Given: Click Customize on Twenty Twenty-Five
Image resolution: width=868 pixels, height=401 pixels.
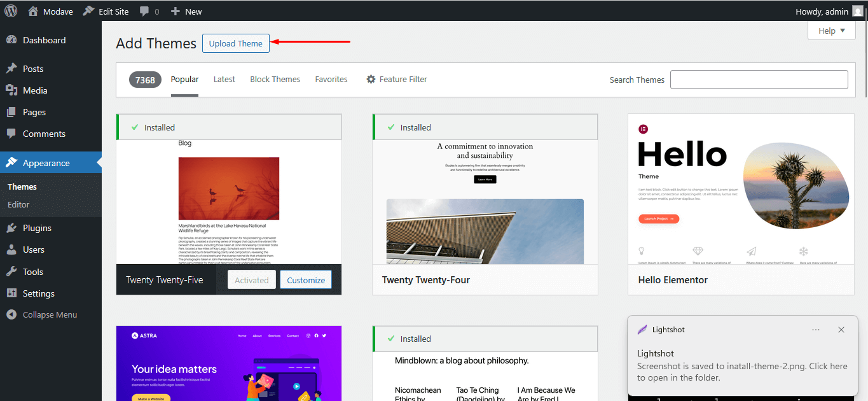Looking at the screenshot, I should [306, 280].
